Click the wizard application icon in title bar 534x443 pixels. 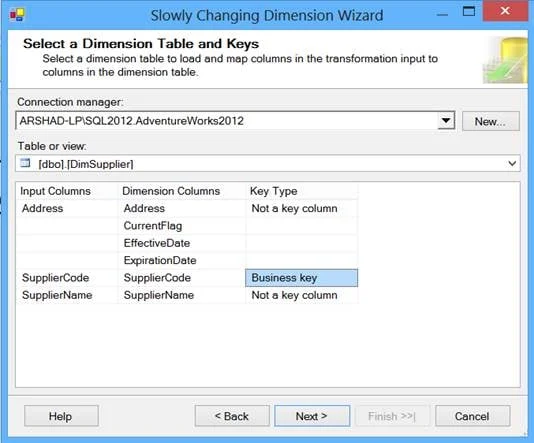pos(17,15)
